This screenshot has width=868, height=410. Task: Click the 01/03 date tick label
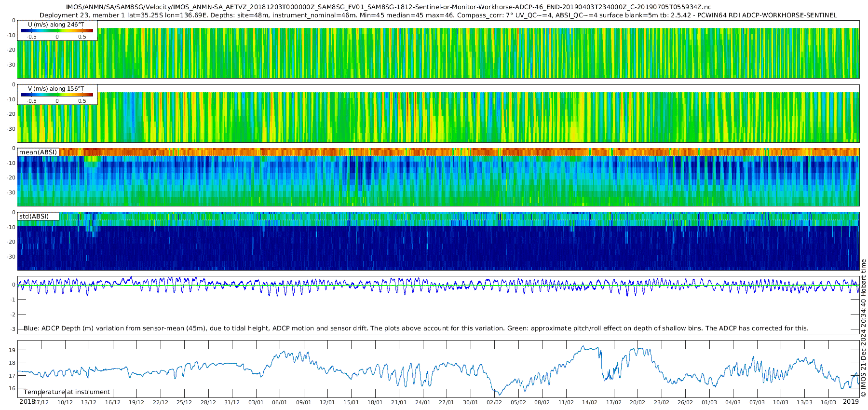pyautogui.click(x=709, y=403)
